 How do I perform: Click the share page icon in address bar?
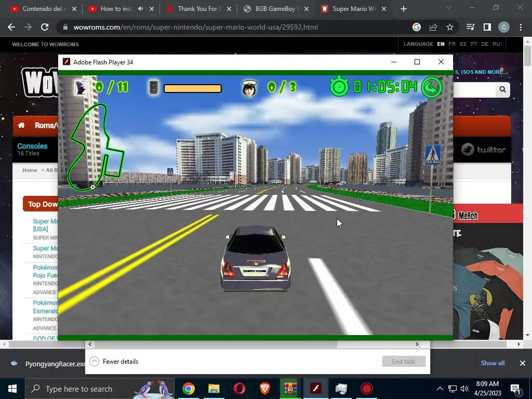click(x=433, y=27)
